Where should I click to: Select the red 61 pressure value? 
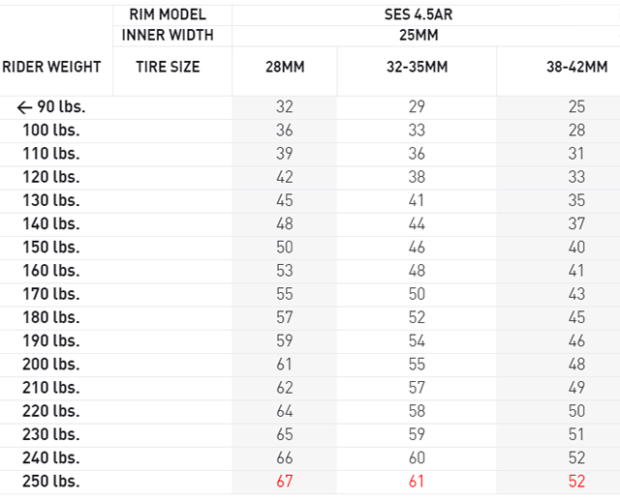click(417, 481)
